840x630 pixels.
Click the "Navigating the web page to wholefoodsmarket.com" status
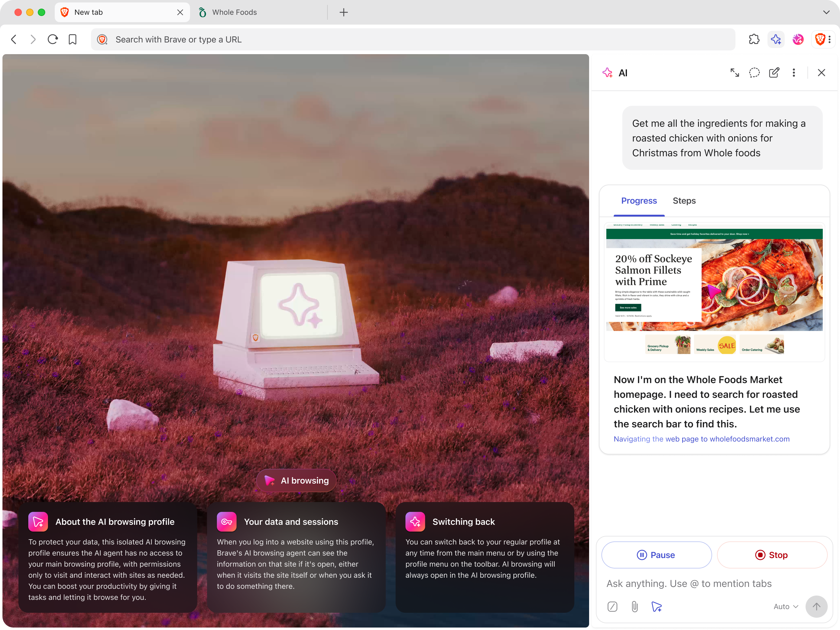click(701, 439)
